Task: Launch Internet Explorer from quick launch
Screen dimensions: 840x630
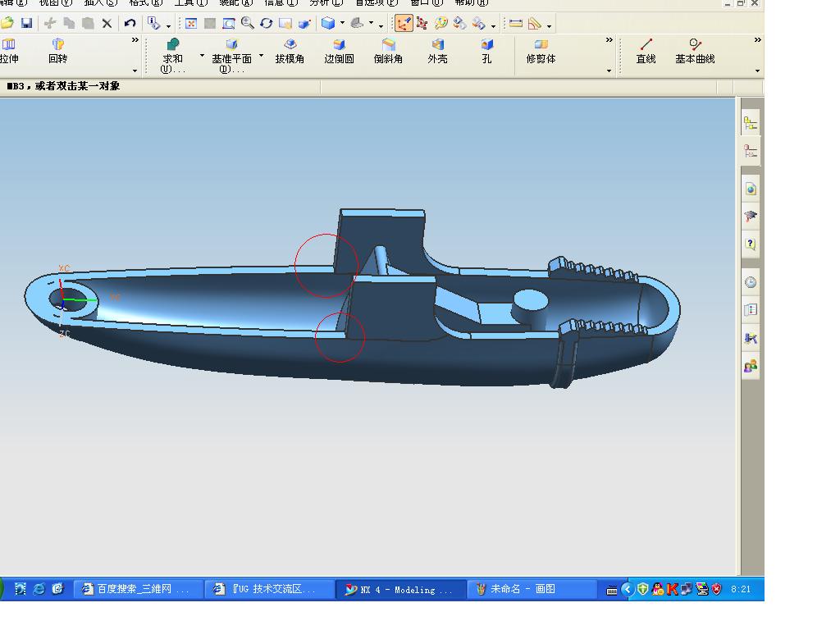Action: click(39, 589)
